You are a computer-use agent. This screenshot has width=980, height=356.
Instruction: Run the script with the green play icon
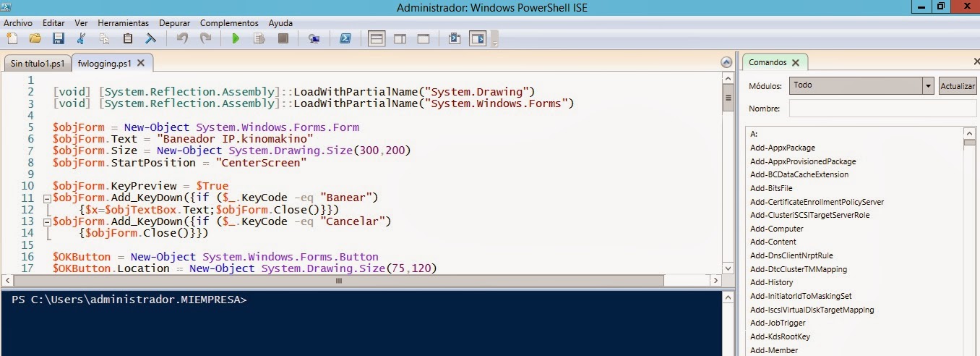pos(236,38)
